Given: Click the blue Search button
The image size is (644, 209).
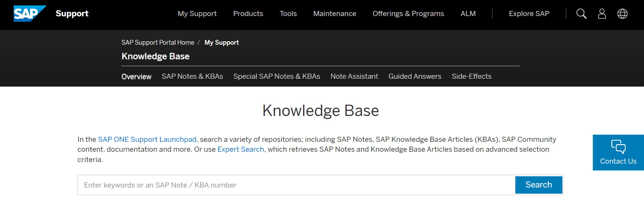Looking at the screenshot, I should (539, 185).
